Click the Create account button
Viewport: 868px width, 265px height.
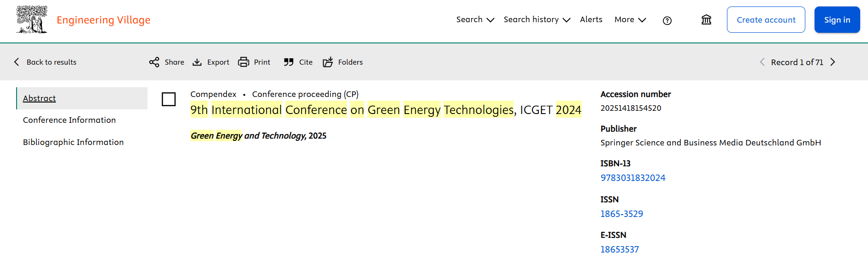coord(766,19)
